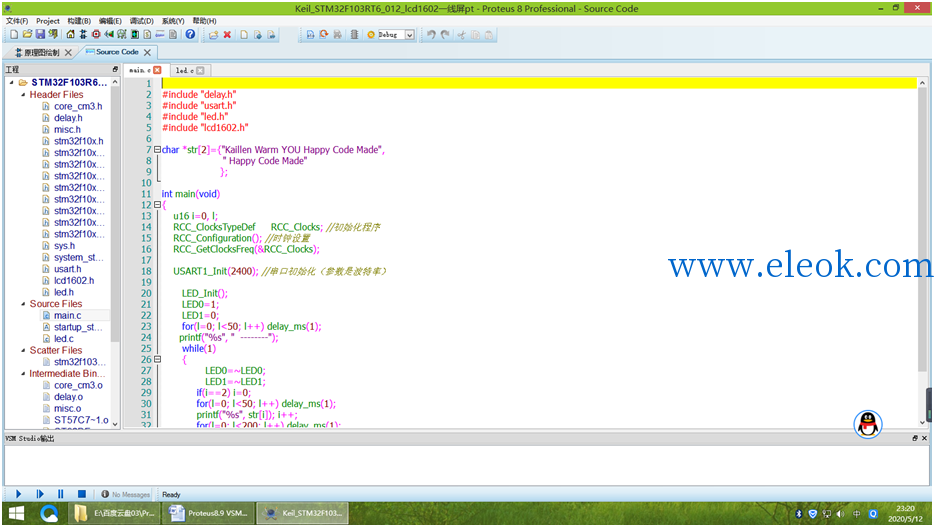Collapse the Intermediate Bin folder
The height and width of the screenshot is (527, 934).
23,373
